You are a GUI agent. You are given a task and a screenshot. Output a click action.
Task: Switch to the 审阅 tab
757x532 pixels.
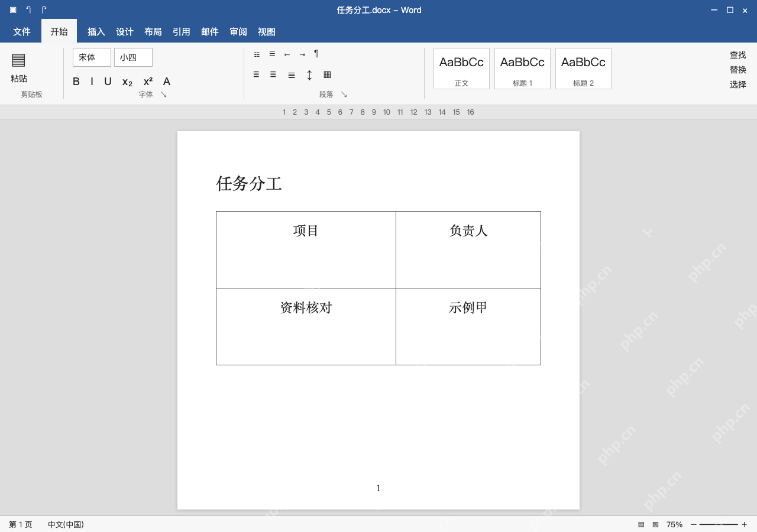click(238, 32)
